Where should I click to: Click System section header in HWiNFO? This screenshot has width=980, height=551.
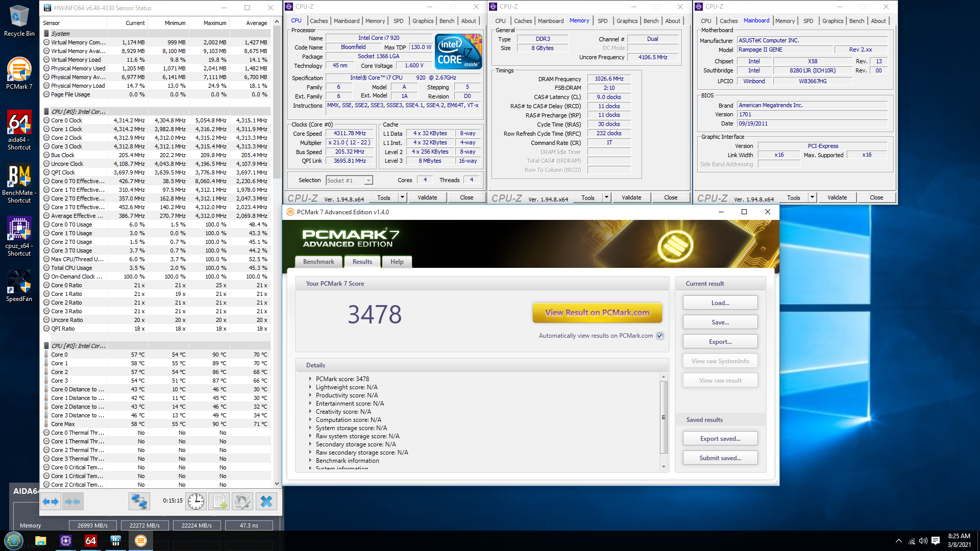point(156,34)
